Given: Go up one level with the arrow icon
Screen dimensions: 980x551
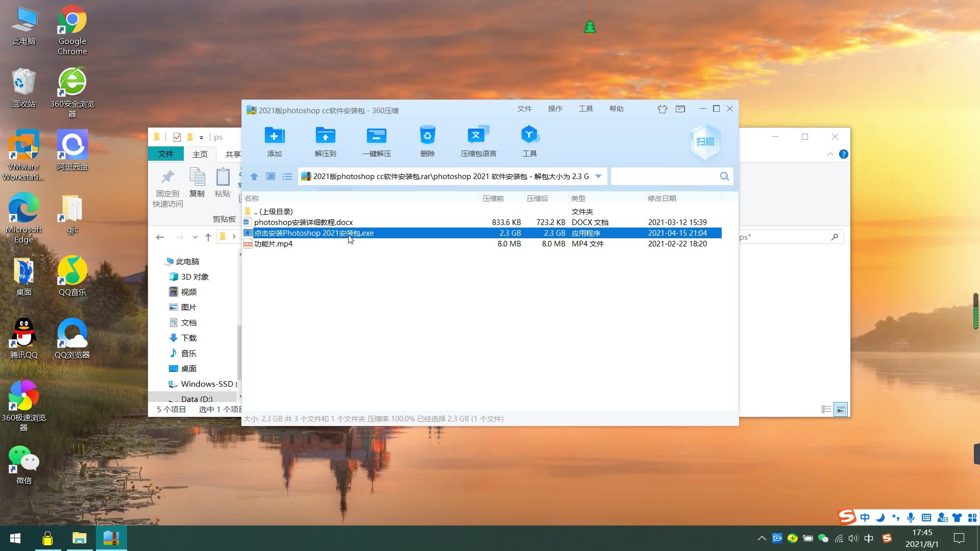Looking at the screenshot, I should (x=254, y=177).
